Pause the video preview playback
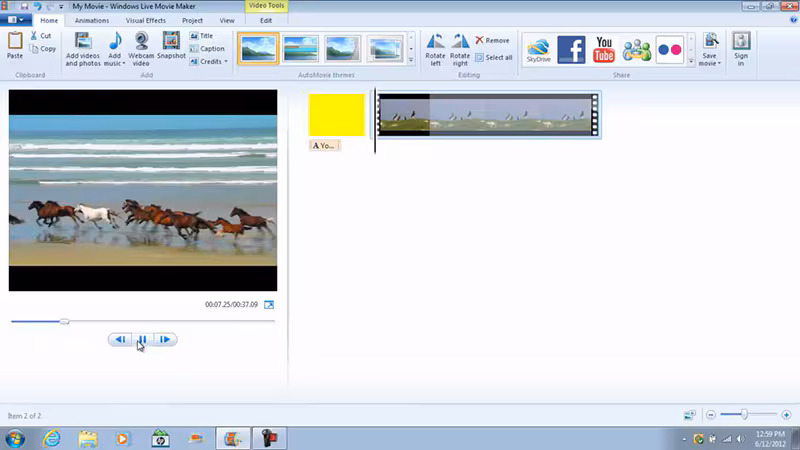This screenshot has height=450, width=800. (142, 339)
